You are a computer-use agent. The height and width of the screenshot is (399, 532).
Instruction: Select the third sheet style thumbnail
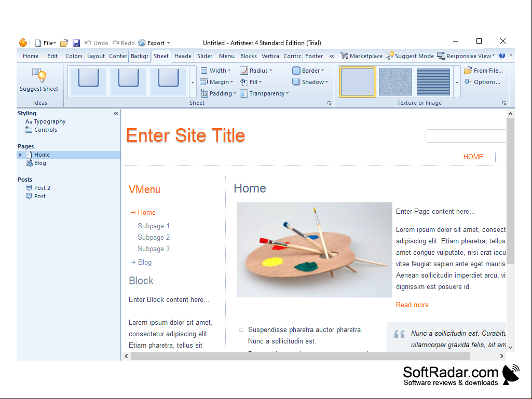tap(168, 81)
